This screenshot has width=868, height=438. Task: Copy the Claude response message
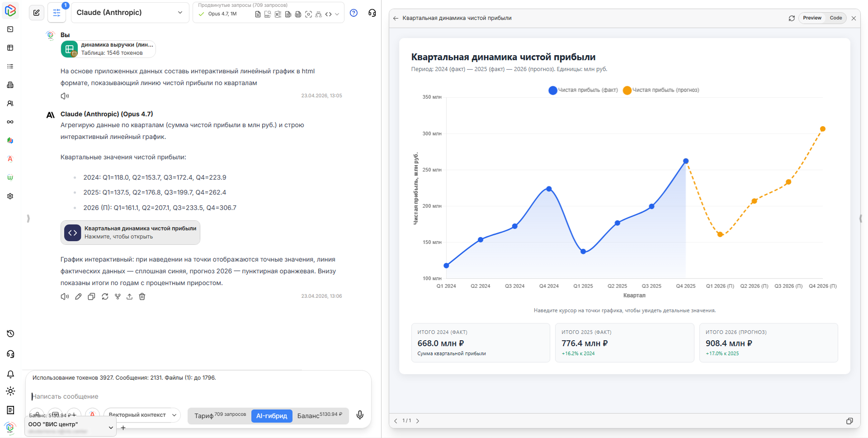pos(91,296)
